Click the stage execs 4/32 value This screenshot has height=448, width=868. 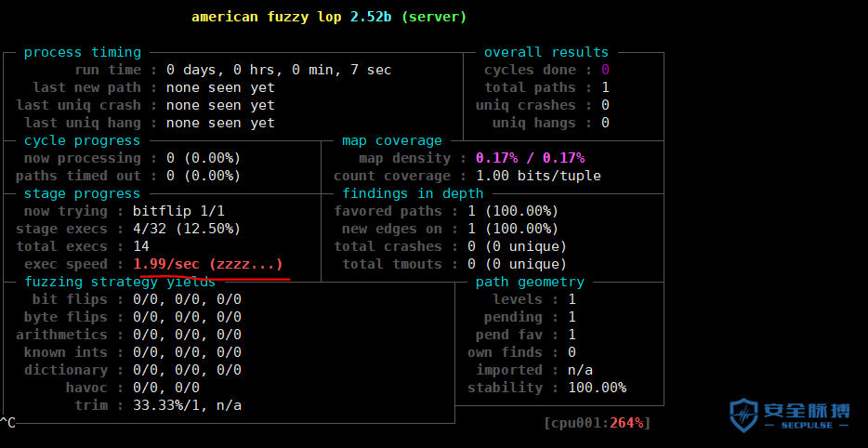tap(187, 229)
